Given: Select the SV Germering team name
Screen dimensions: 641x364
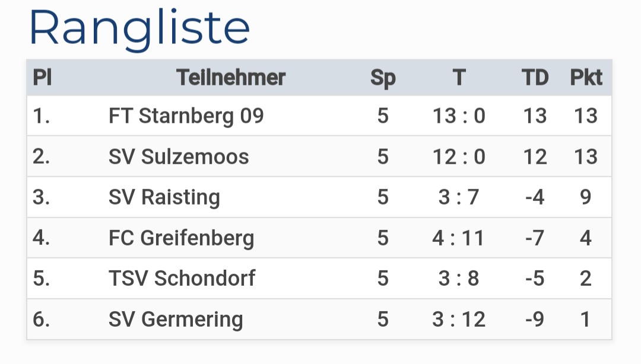Looking at the screenshot, I should coord(176,320).
